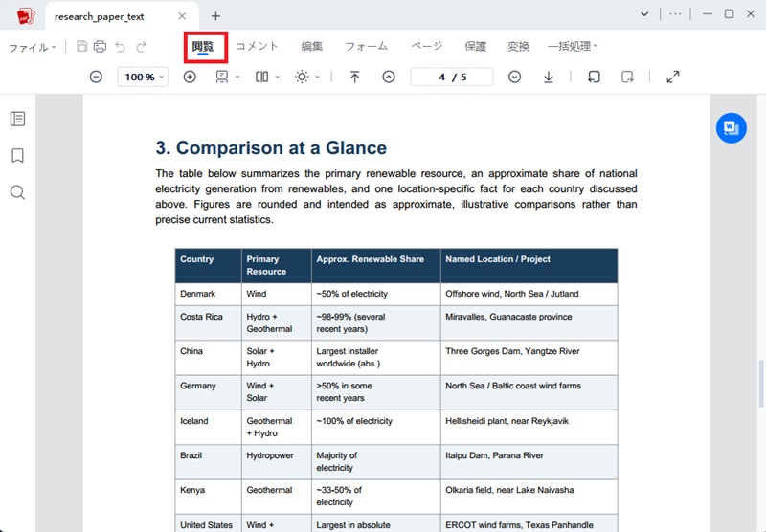Click the ERCOT wind farms, Texas Panhandle cell

(529, 523)
